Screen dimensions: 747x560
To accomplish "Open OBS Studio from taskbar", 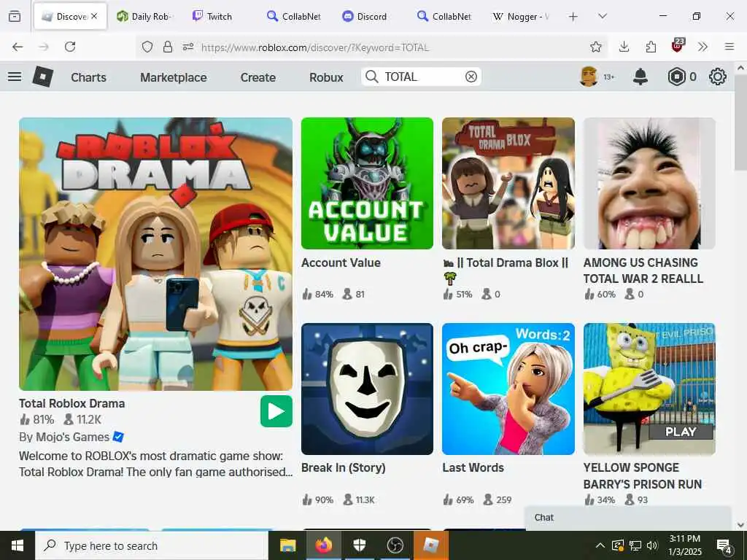I will click(395, 545).
